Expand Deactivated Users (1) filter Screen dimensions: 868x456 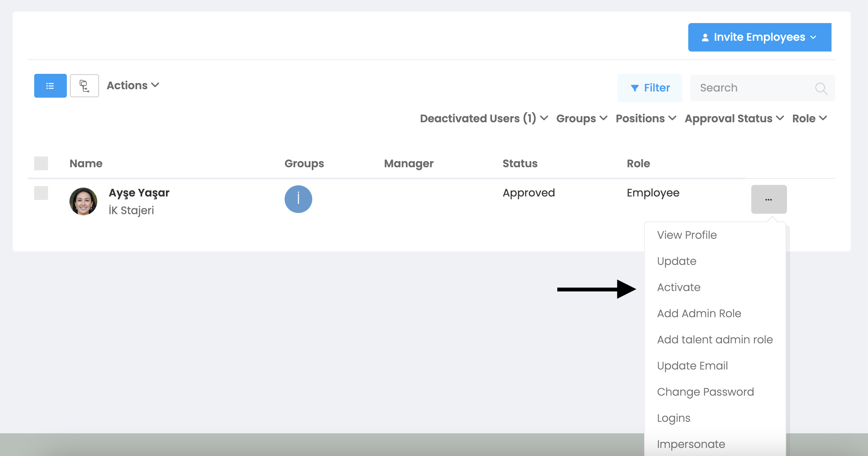pos(484,118)
